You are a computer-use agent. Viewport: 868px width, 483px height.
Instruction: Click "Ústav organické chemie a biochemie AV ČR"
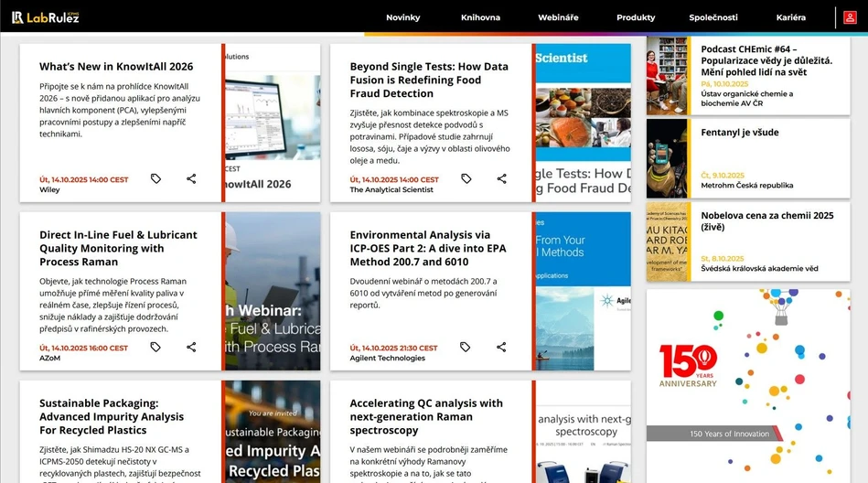[x=746, y=99]
